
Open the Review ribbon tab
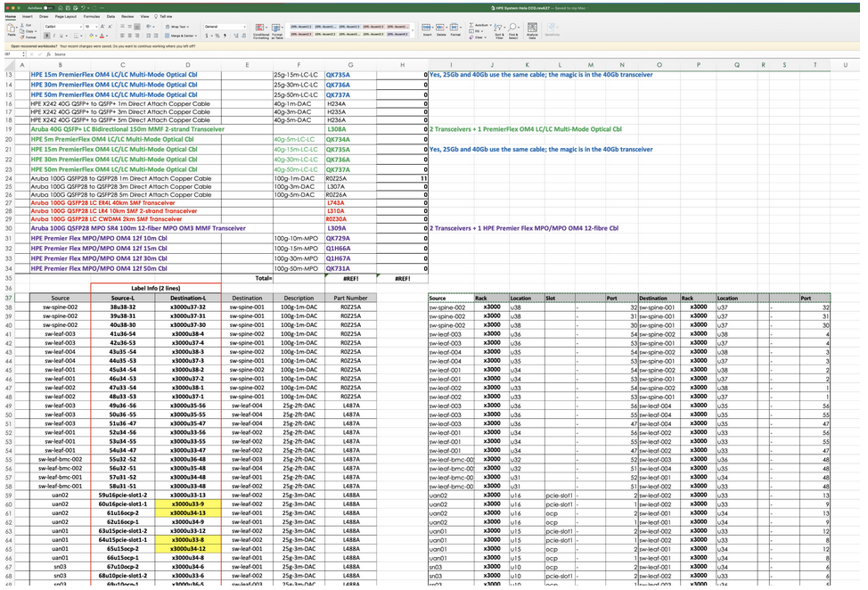[127, 17]
